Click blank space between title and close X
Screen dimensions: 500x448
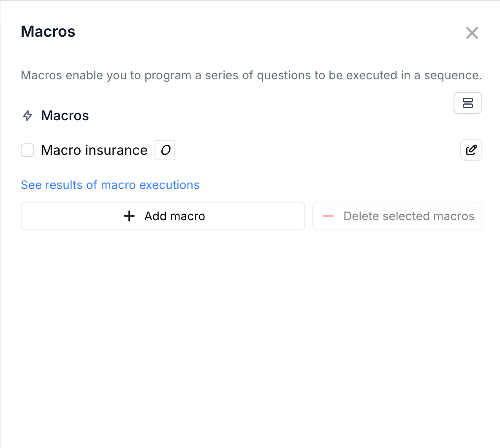click(270, 32)
